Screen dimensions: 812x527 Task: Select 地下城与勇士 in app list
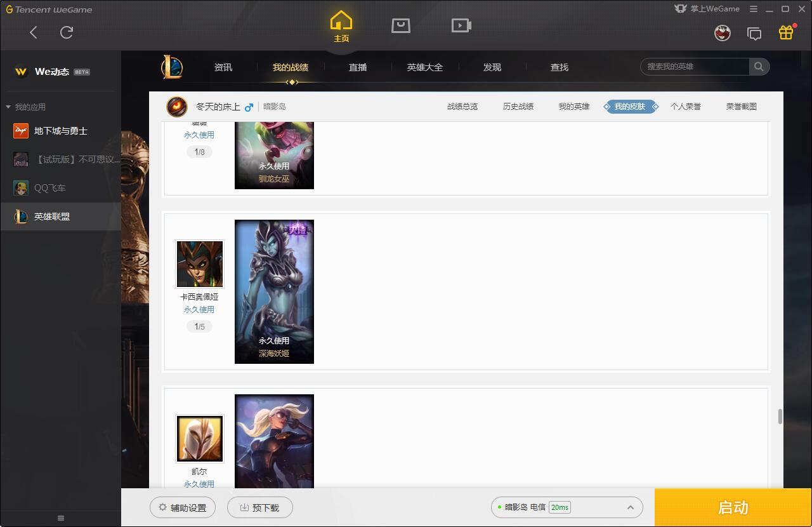coord(60,131)
